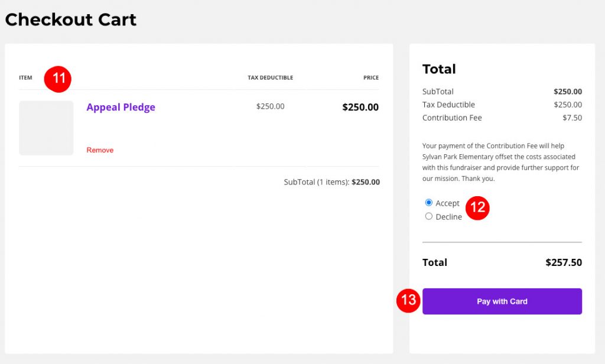Click the Contribution Fee explanation paragraph
605x364 pixels.
(x=501, y=162)
